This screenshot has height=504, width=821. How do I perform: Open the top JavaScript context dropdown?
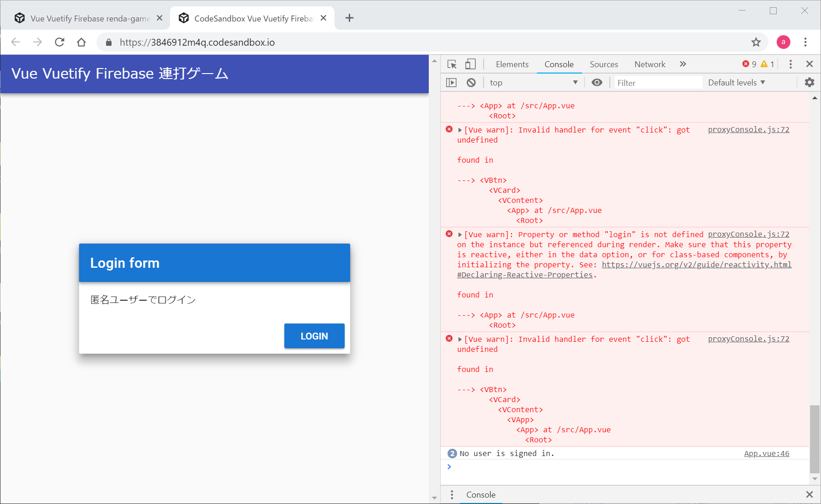coord(533,83)
